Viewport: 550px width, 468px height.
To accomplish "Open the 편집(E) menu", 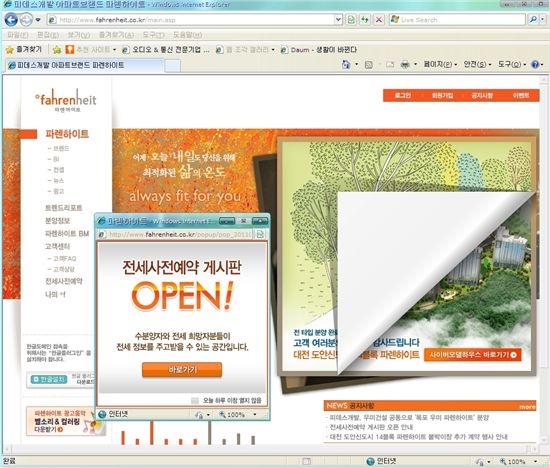I will [x=48, y=35].
